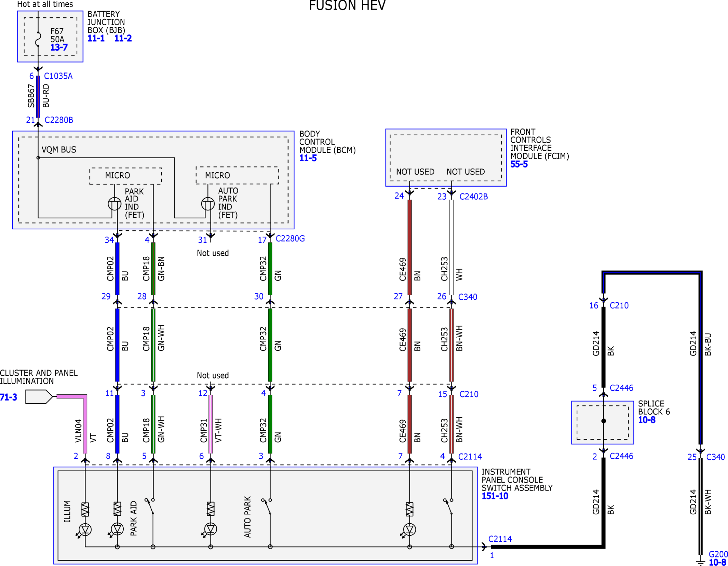Click the 'Hot at all times' note
Screen dimensions: 728x566
(x=45, y=4)
